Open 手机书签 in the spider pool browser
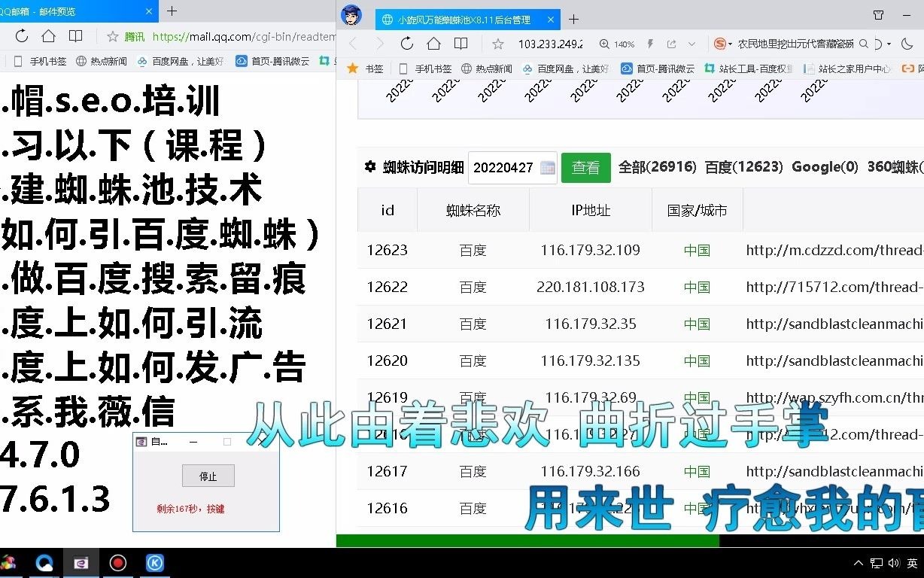This screenshot has height=578, width=924. (425, 68)
